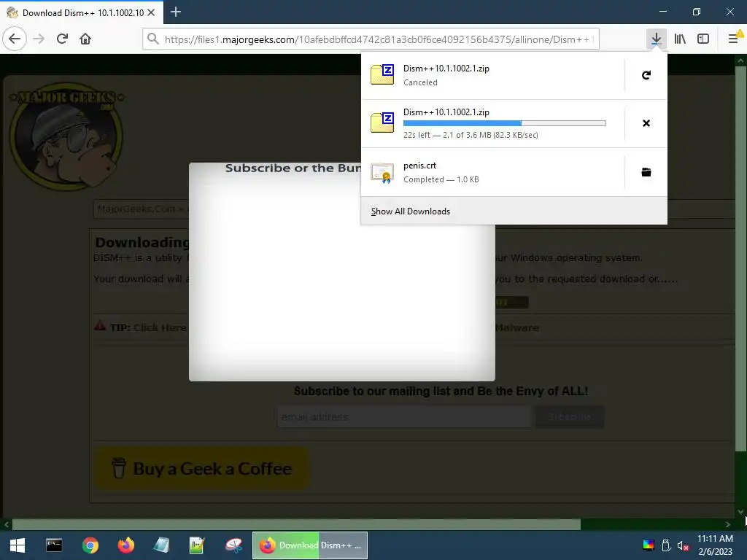Open the Windows Start menu
This screenshot has width=747, height=560.
pos(18,545)
